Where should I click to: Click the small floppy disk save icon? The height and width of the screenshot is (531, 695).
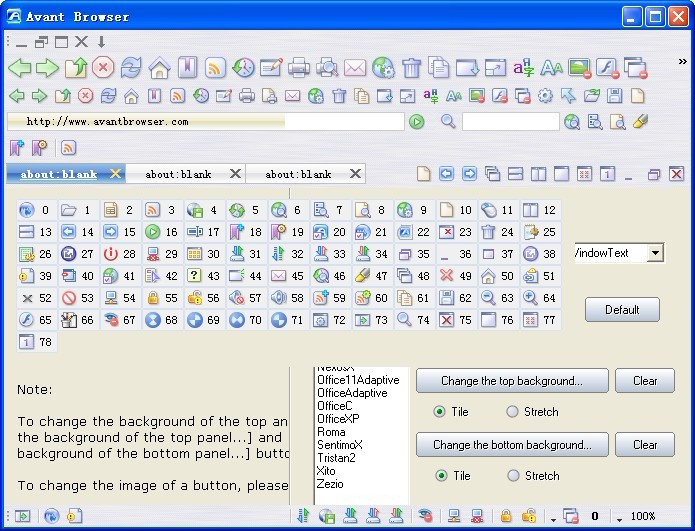614,95
